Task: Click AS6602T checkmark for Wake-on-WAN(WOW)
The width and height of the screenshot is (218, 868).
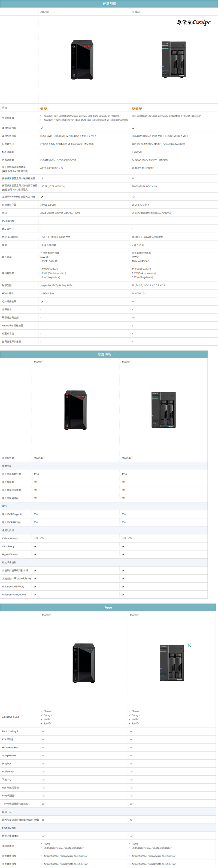Action: (x=123, y=595)
